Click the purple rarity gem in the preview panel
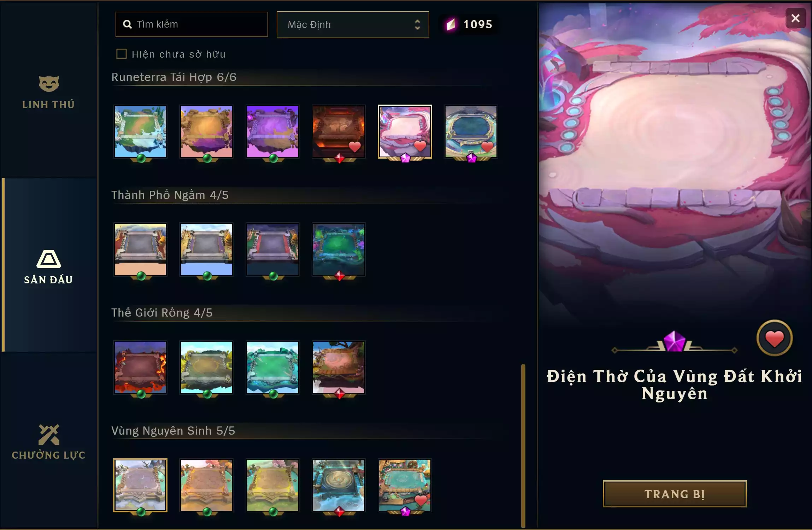The image size is (812, 530). coord(674,341)
